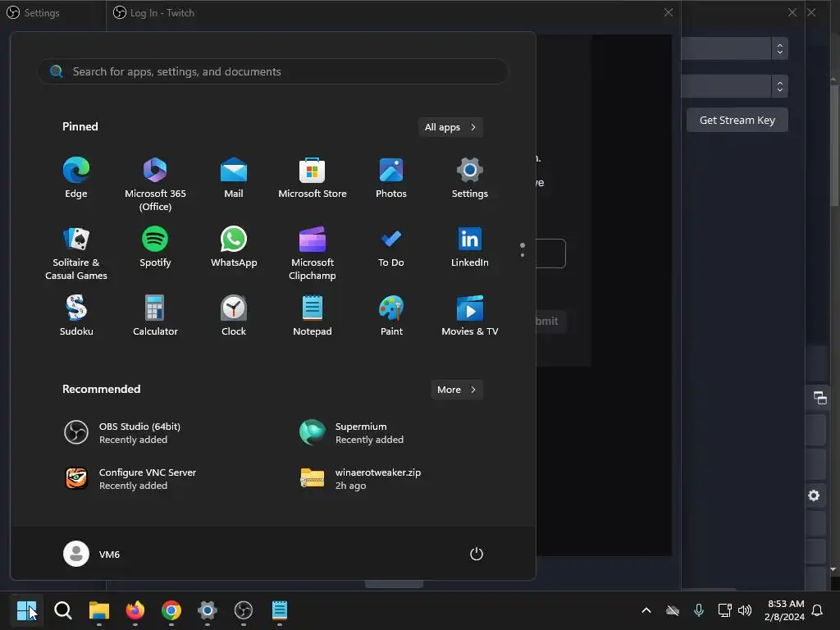Click the Windows Start button
The width and height of the screenshot is (840, 630).
(26, 610)
